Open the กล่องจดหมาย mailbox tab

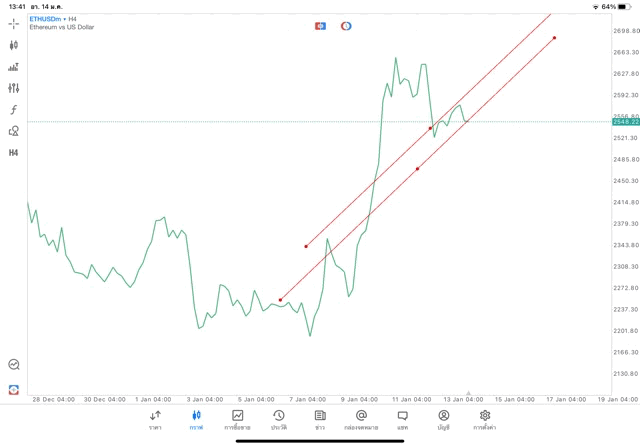(x=361, y=419)
